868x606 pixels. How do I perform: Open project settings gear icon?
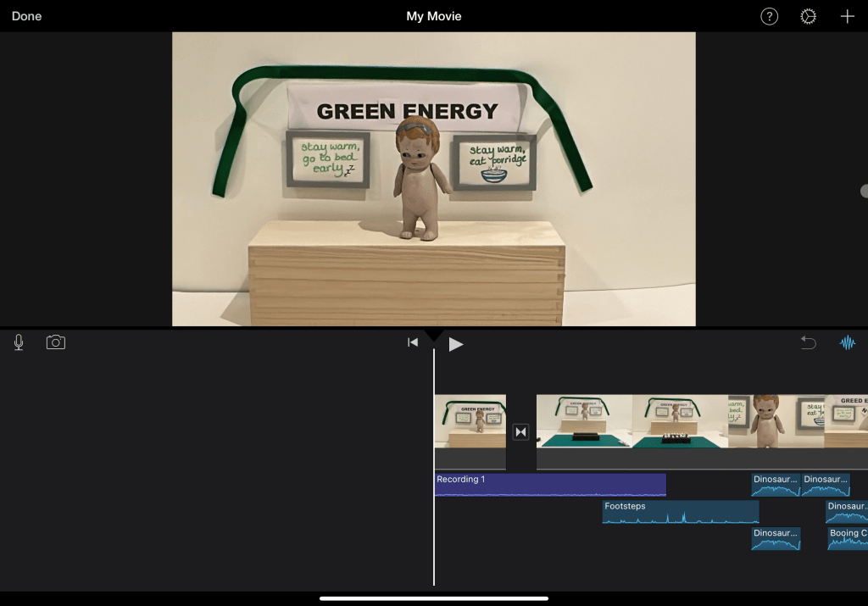(808, 17)
